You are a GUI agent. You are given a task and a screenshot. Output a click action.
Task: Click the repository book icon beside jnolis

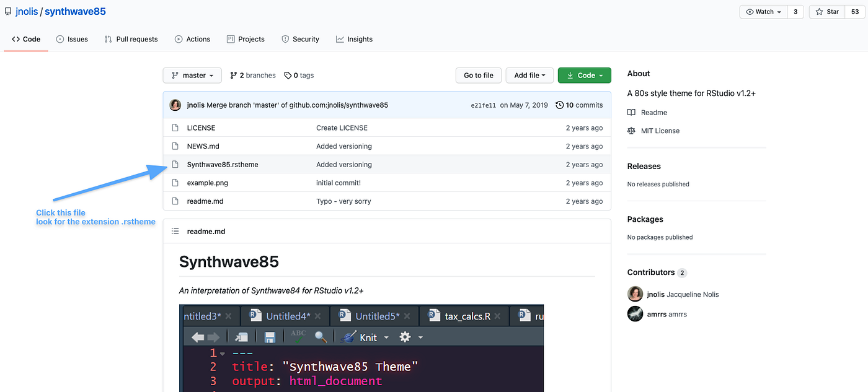8,12
